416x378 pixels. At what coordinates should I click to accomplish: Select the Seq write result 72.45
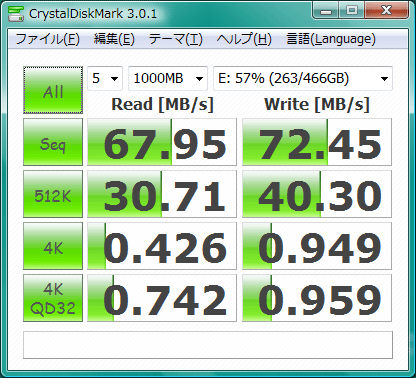317,142
